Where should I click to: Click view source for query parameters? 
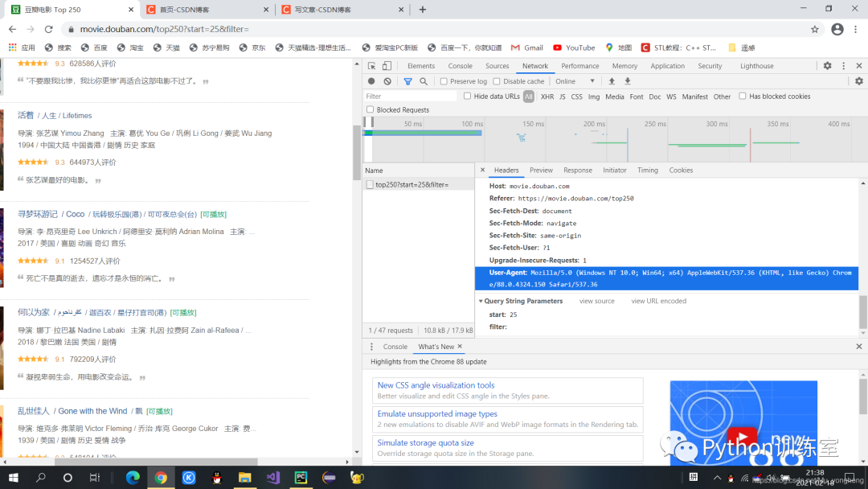[596, 302]
